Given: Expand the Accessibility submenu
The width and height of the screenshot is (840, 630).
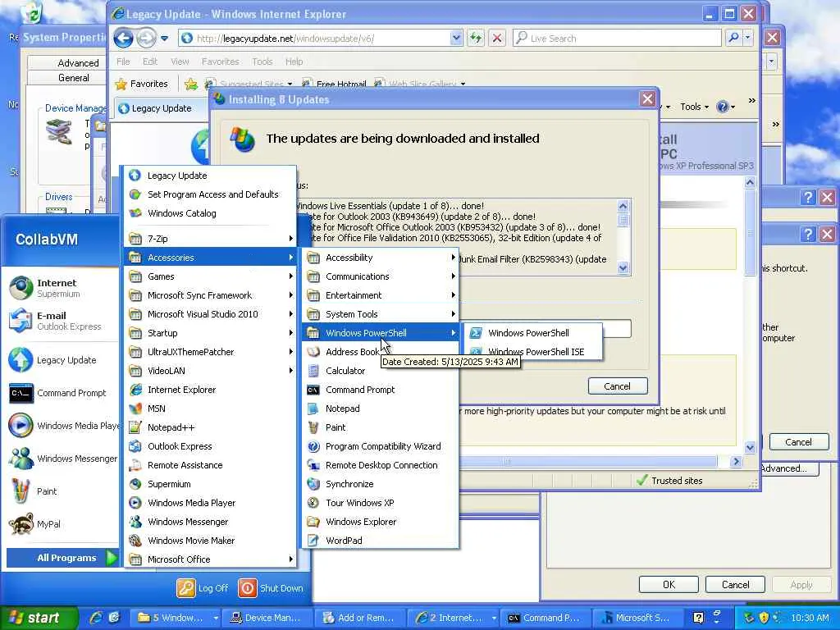Looking at the screenshot, I should (381, 258).
